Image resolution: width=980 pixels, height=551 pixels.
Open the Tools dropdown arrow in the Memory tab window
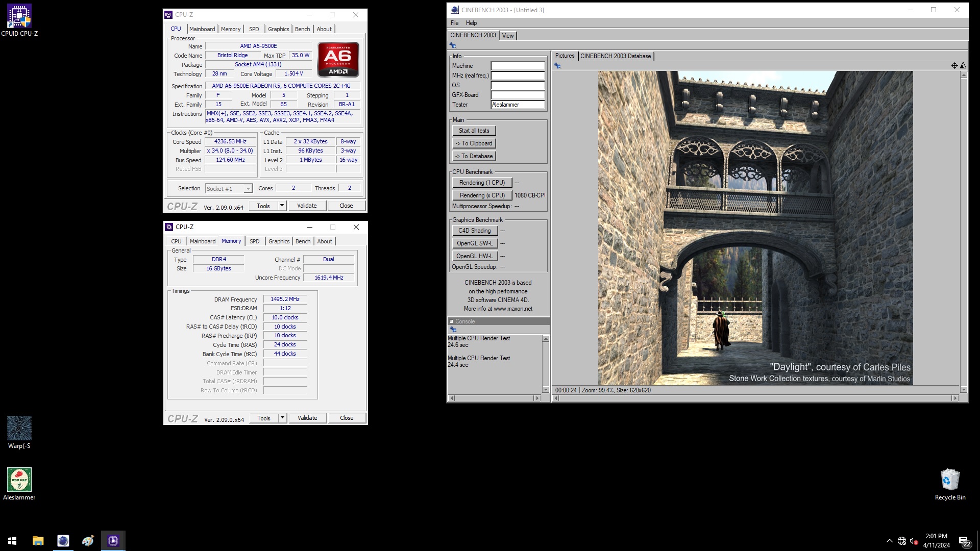[282, 418]
